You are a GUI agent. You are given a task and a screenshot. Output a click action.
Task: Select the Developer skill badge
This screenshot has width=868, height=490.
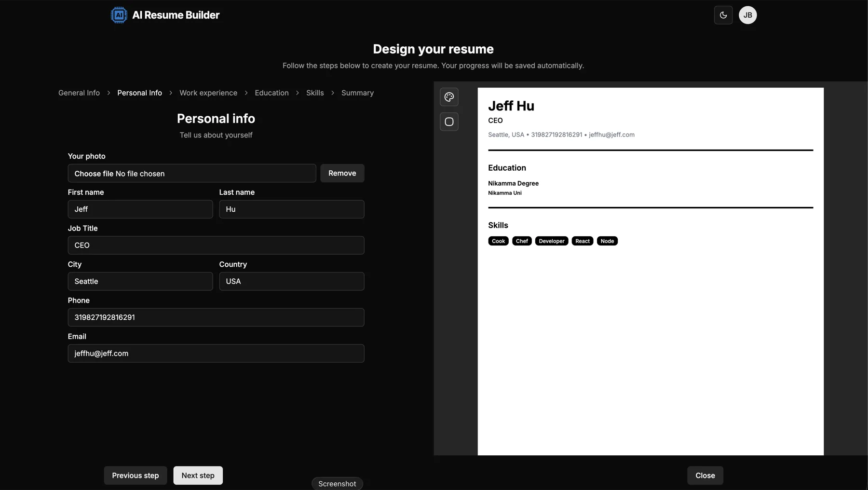(x=552, y=241)
